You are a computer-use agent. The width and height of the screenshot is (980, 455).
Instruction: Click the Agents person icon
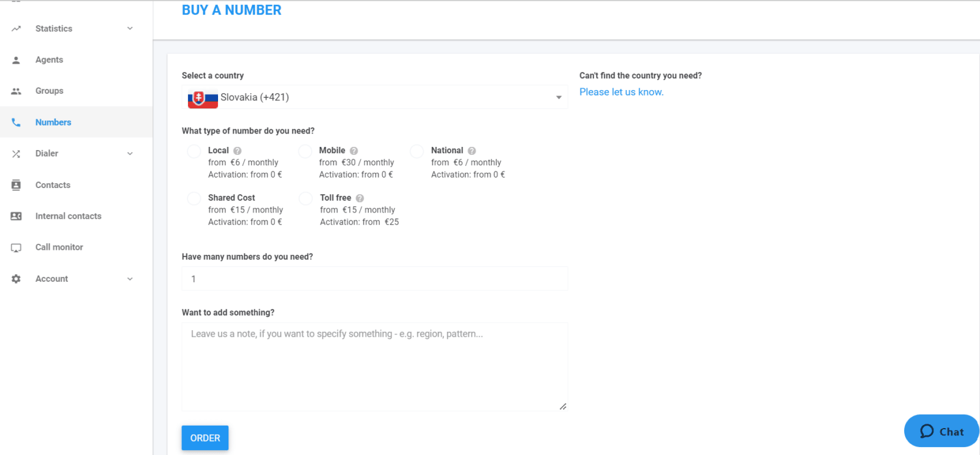(x=15, y=59)
